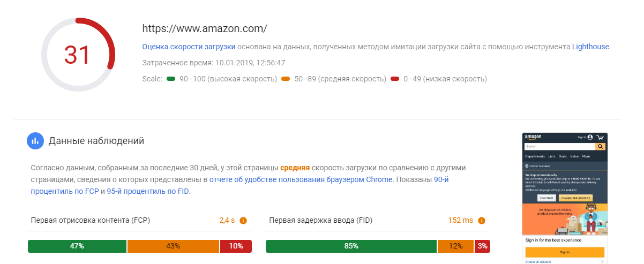Screen dimensions: 644x264
Task: Click the green 85% FID bar segment
Action: pyautogui.click(x=351, y=246)
